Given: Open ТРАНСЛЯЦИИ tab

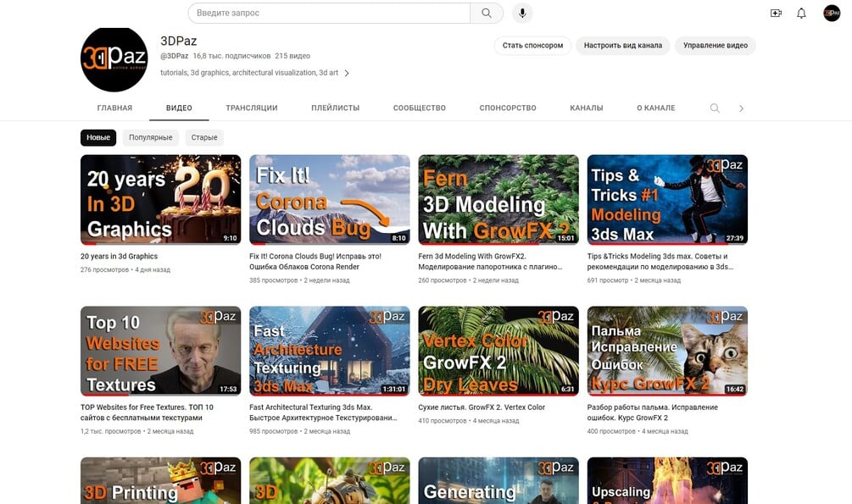Looking at the screenshot, I should (252, 108).
